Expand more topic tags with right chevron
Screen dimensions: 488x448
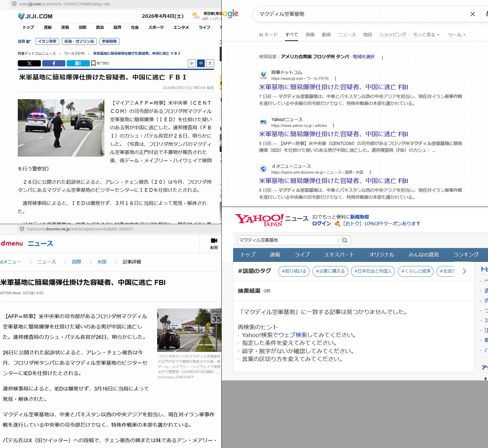[x=464, y=271]
